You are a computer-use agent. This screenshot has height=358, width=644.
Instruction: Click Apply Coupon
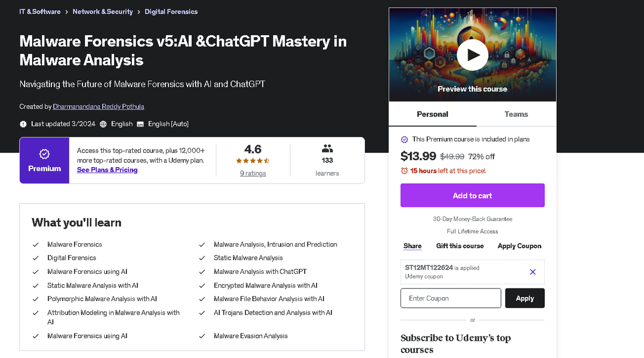click(519, 246)
